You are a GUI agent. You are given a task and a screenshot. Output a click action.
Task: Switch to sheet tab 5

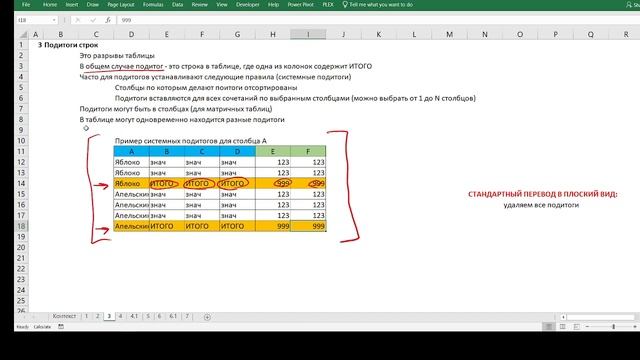tap(148, 316)
